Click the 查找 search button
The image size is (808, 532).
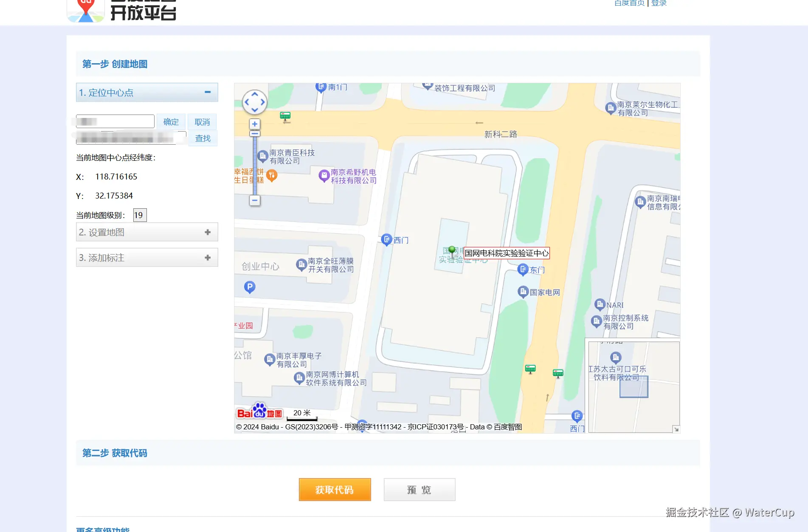coord(203,138)
